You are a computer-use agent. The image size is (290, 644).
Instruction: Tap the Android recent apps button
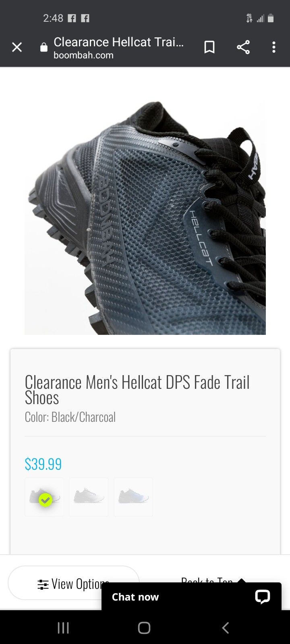click(x=63, y=627)
